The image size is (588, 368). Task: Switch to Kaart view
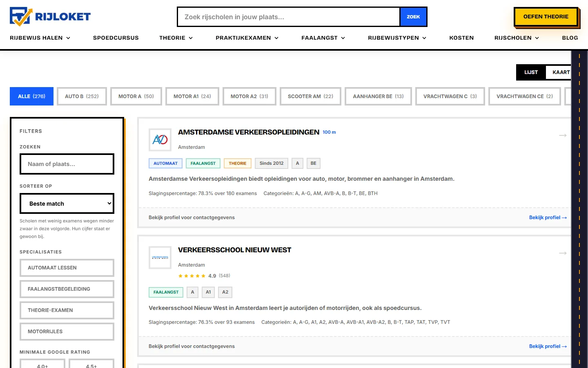coord(559,72)
